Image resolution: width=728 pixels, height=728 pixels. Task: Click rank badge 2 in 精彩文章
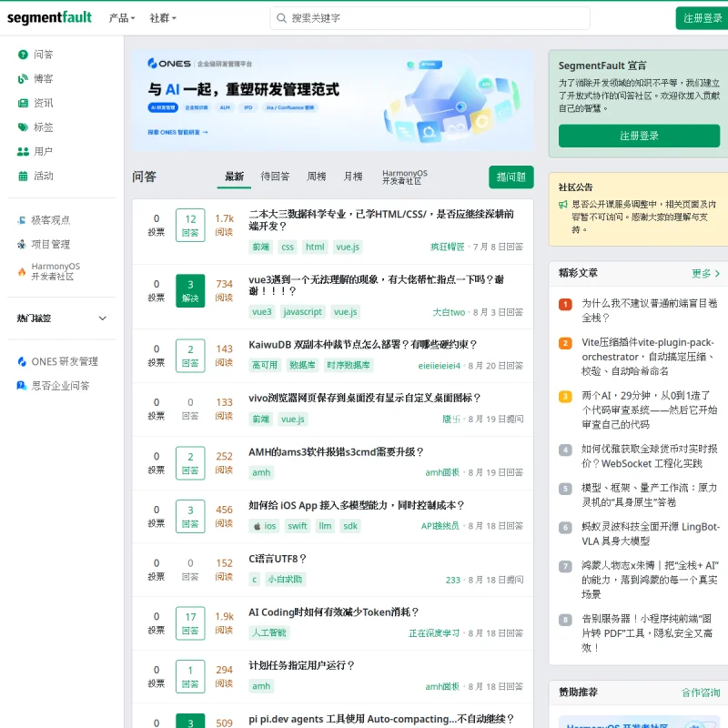click(565, 344)
